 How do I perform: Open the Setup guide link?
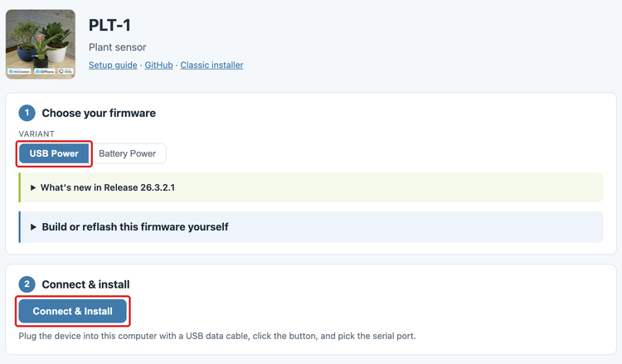click(x=113, y=65)
